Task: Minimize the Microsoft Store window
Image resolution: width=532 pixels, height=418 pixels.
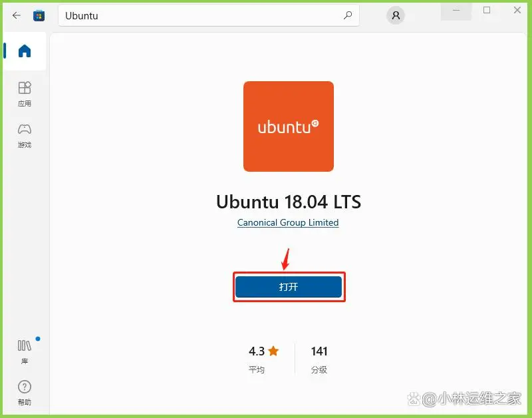Action: click(456, 11)
